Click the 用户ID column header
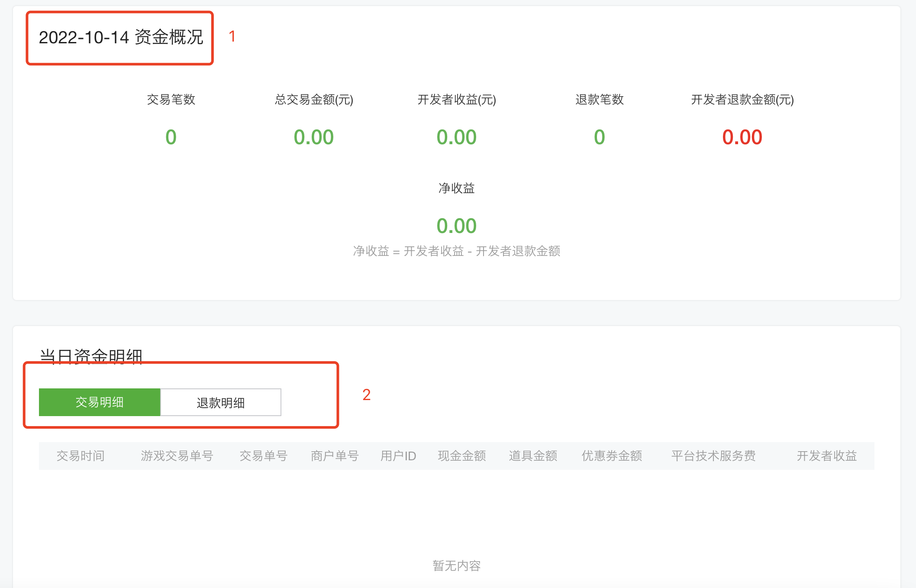Viewport: 916px width, 588px height. [398, 456]
